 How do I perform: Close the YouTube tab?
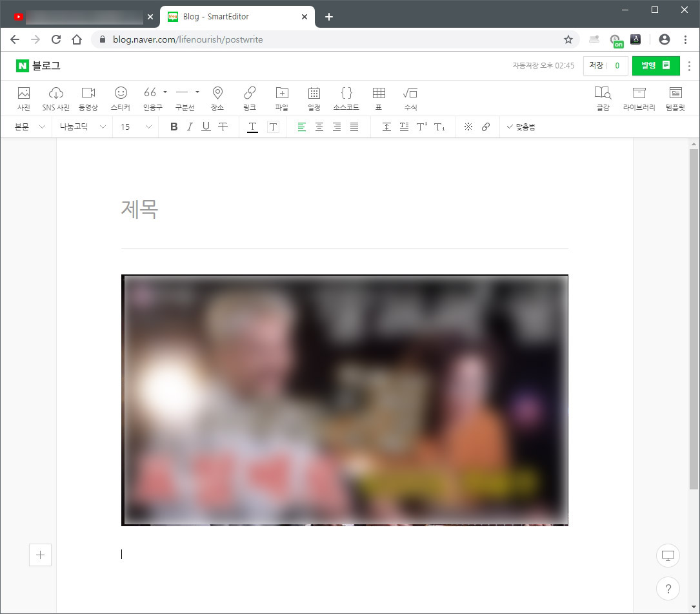[x=150, y=17]
